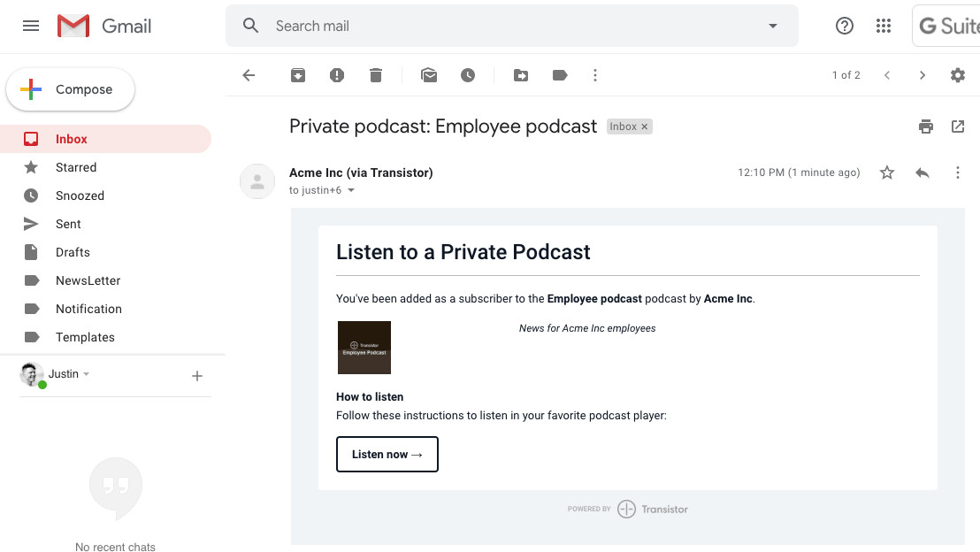
Task: Open the Justin account dropdown
Action: point(86,373)
